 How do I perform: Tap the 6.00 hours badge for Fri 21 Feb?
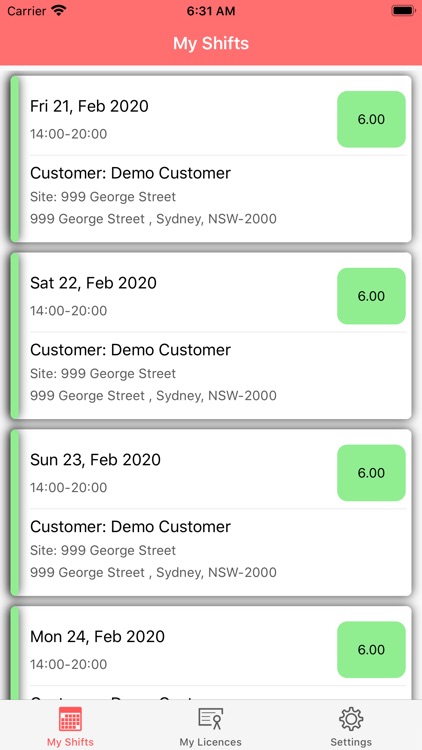(x=371, y=119)
